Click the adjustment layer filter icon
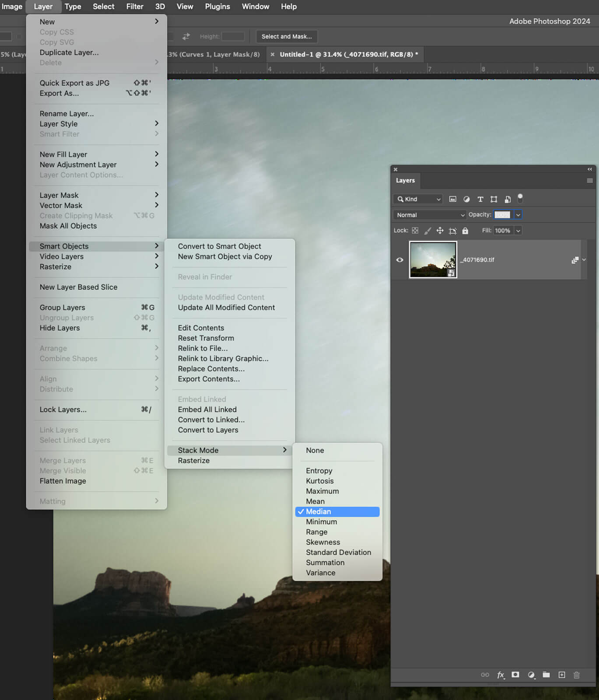 [466, 199]
